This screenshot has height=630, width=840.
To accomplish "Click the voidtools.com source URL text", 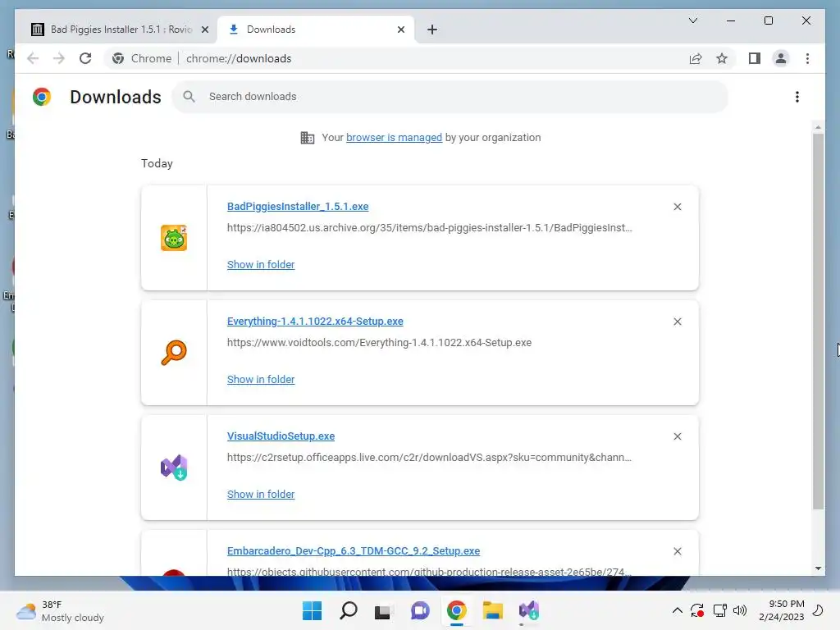I will (x=379, y=343).
